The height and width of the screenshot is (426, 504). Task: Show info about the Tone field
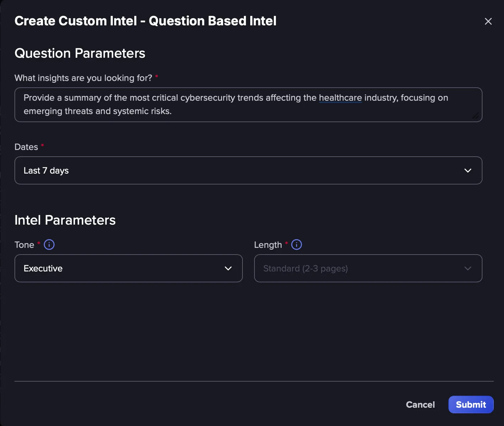[49, 244]
